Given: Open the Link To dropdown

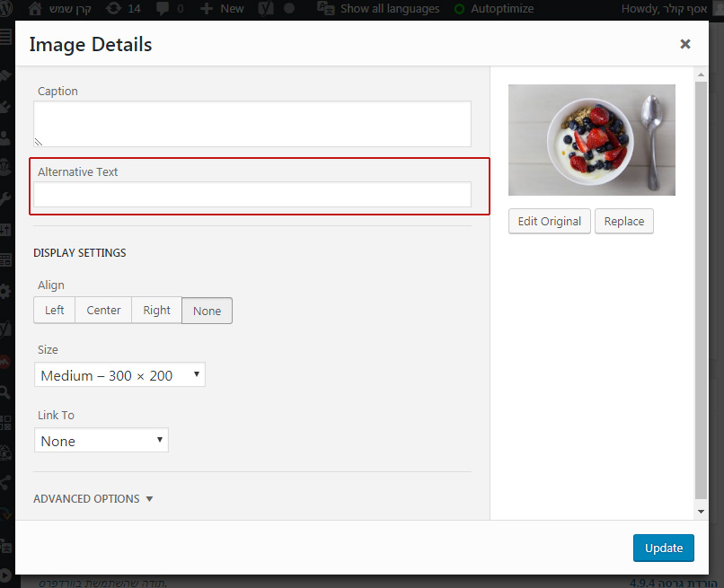Looking at the screenshot, I should (x=102, y=440).
